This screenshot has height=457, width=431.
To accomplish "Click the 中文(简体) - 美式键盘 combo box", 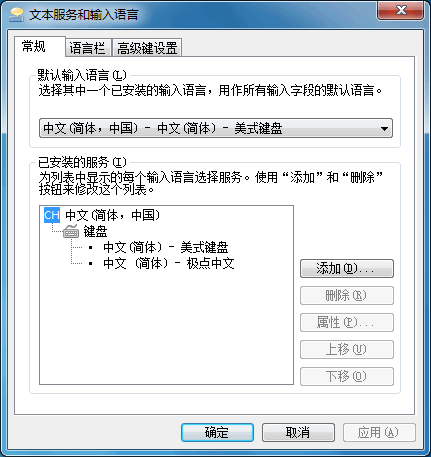I will pos(216,128).
